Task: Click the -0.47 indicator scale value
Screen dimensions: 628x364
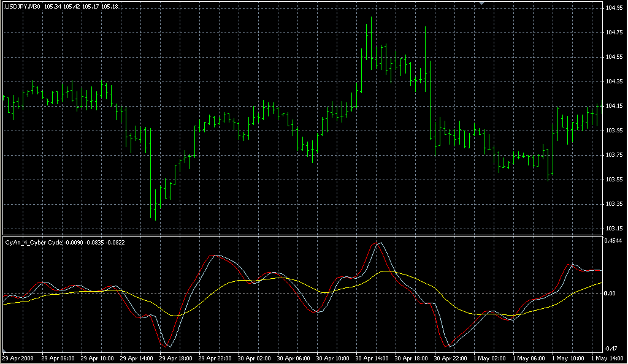Action: click(x=612, y=347)
